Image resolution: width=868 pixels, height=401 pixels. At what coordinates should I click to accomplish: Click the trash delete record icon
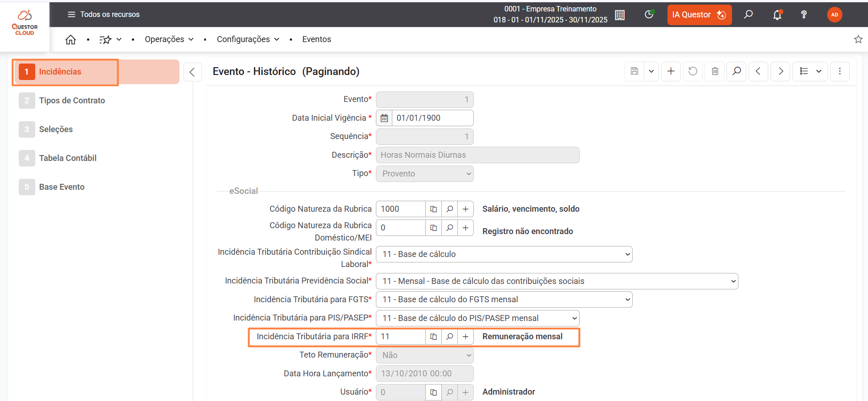pyautogui.click(x=715, y=71)
